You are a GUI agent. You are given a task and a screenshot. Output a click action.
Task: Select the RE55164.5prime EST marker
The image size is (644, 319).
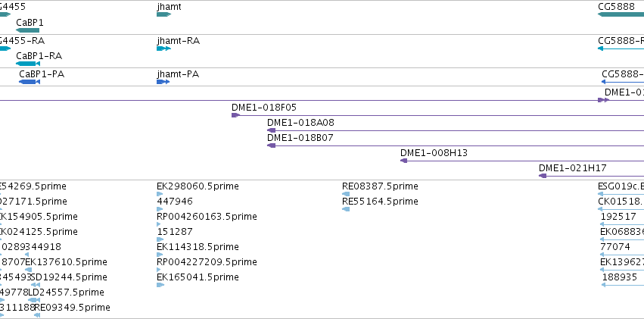[x=346, y=209]
